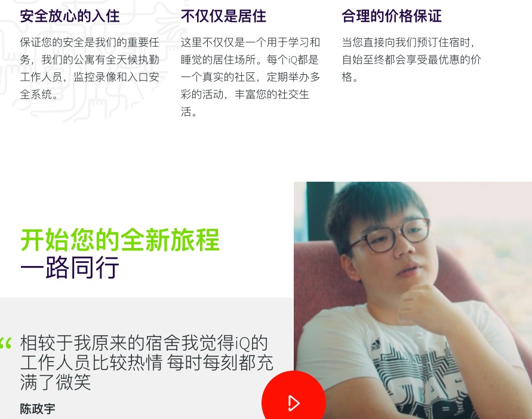This screenshot has width=532, height=419.
Task: Click the green 开始您的全新旅程 headline
Action: coord(120,240)
